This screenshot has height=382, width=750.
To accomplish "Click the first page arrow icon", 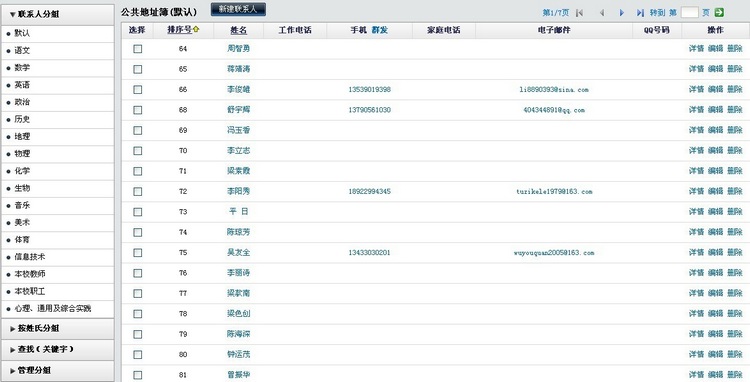I will click(579, 13).
